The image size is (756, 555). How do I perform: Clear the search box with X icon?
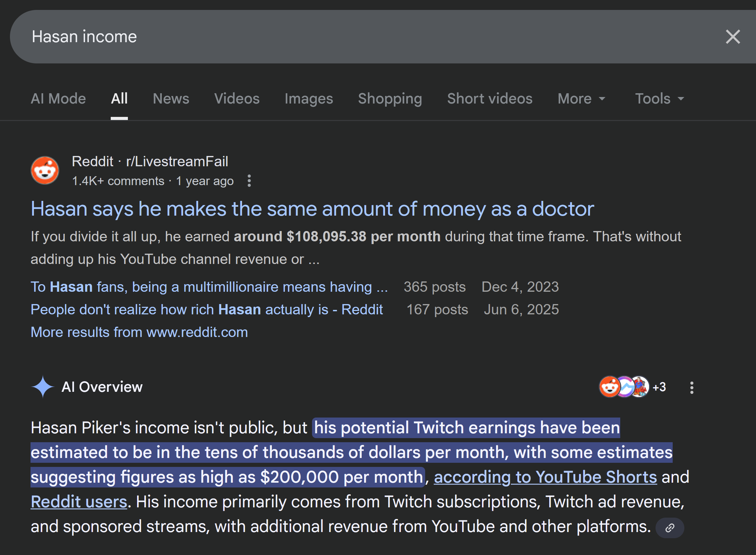pyautogui.click(x=733, y=37)
